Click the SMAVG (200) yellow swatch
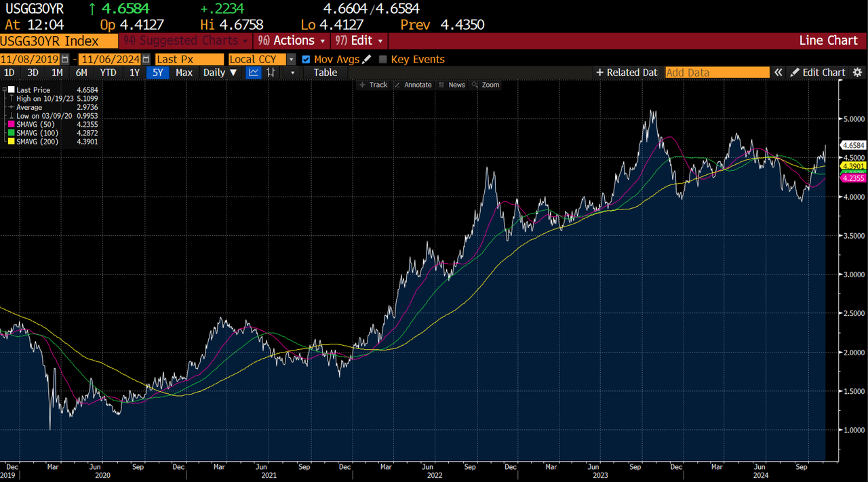The width and height of the screenshot is (868, 482). point(10,142)
